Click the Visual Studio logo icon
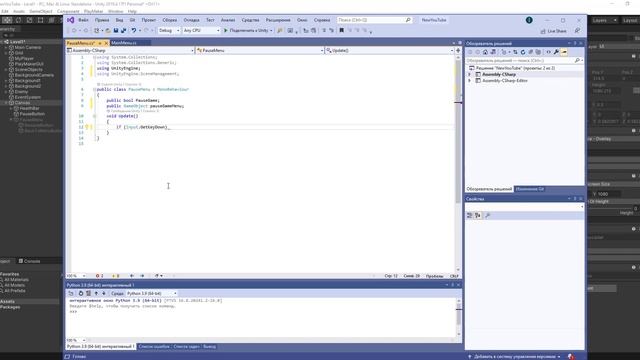Screen dimensions: 640x360 [70, 20]
